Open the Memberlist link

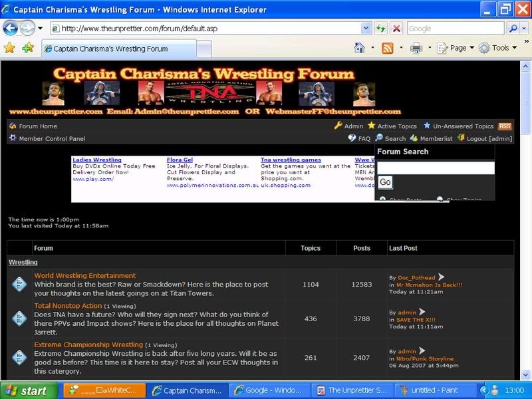436,138
